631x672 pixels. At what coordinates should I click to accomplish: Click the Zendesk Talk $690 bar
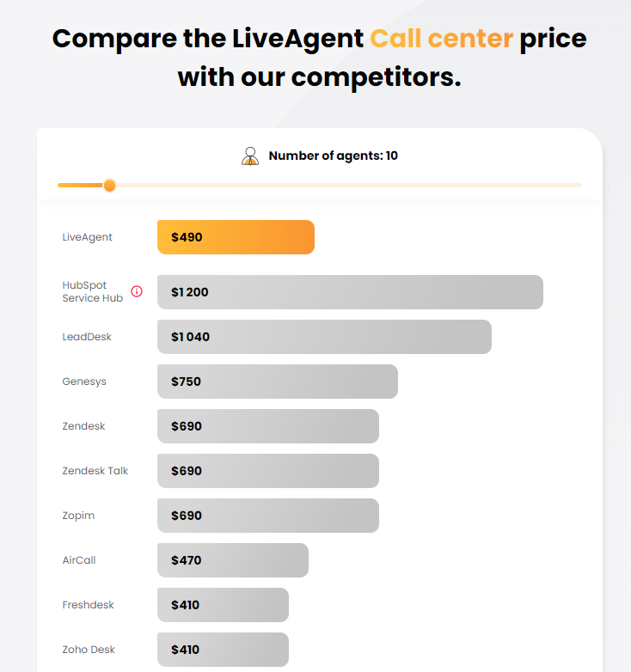(267, 471)
